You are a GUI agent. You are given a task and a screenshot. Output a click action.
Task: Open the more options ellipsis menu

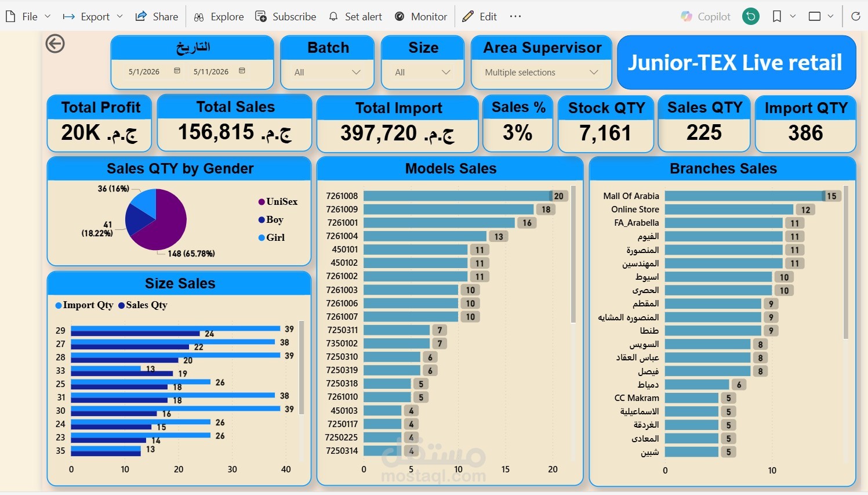pyautogui.click(x=515, y=17)
